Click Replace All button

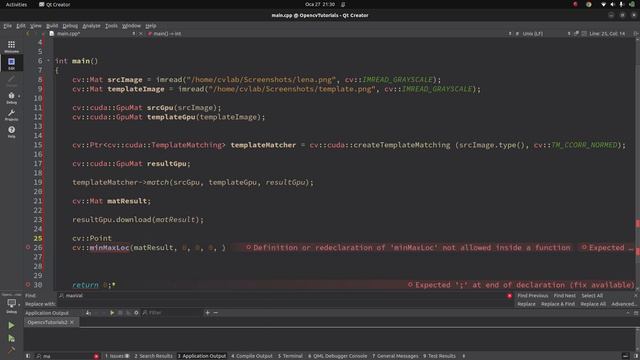[x=593, y=304]
